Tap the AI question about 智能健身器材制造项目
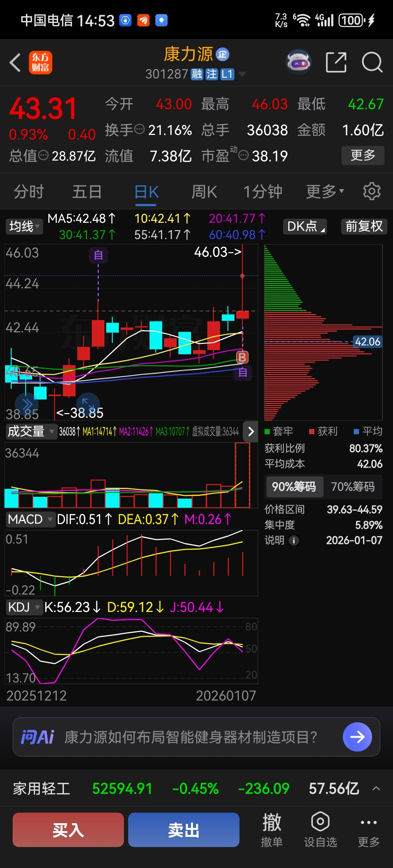Image resolution: width=393 pixels, height=868 pixels. click(191, 737)
